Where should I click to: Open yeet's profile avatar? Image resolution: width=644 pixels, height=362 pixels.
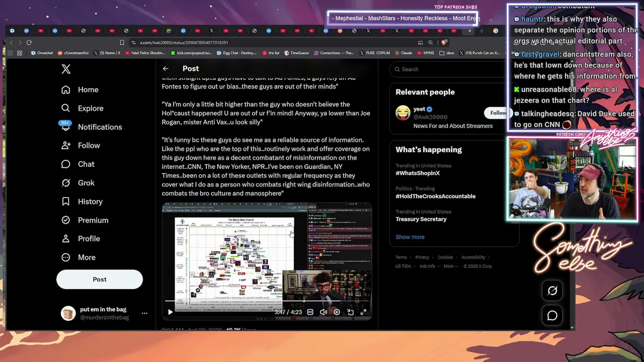pyautogui.click(x=403, y=113)
